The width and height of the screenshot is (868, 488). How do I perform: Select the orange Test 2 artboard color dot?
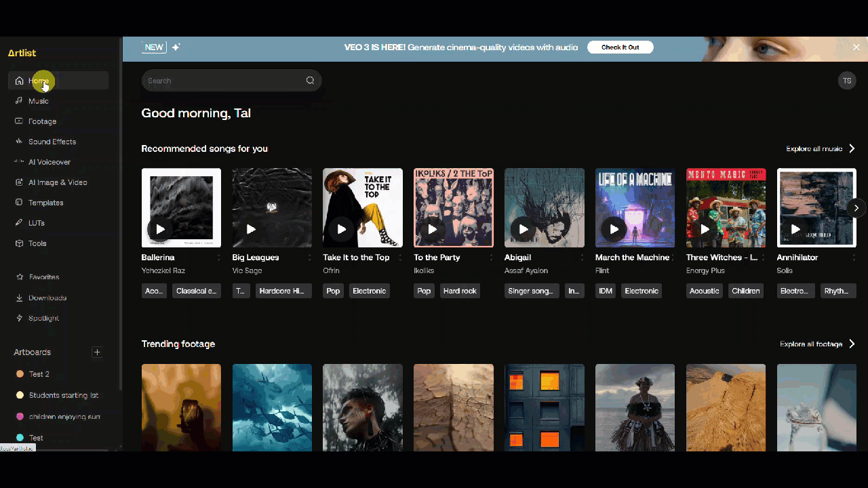pyautogui.click(x=19, y=373)
